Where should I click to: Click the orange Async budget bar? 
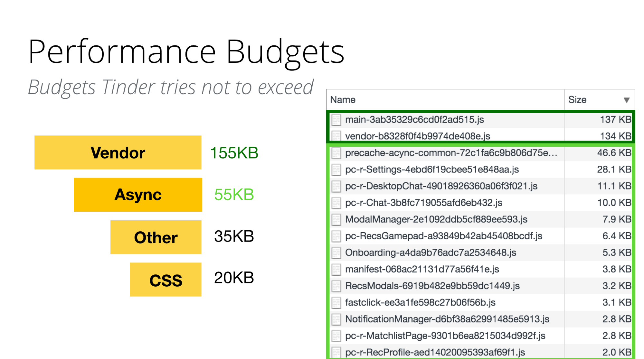(x=138, y=195)
